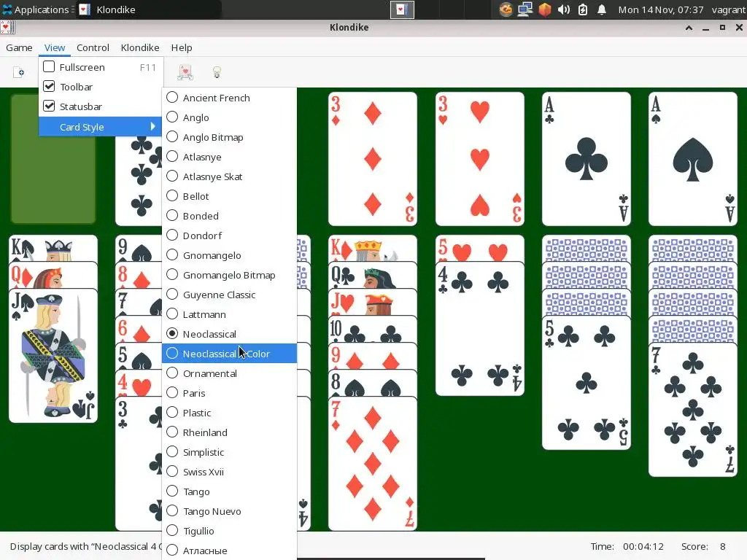
Task: Select Anglo card style
Action: [x=229, y=117]
